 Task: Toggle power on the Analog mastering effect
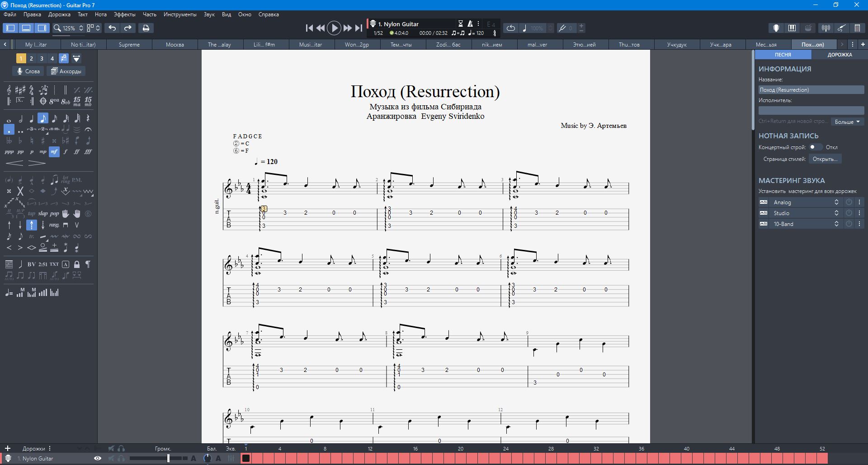point(849,202)
